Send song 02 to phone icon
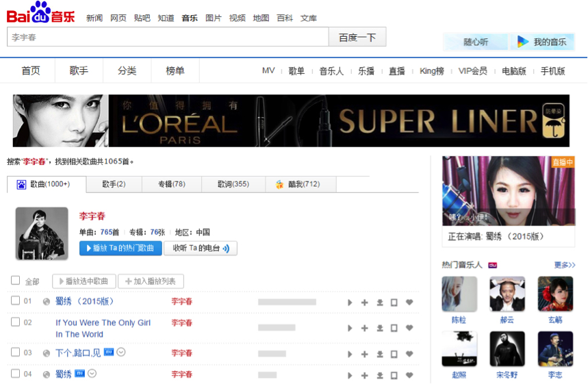The image size is (588, 384). coord(394,328)
